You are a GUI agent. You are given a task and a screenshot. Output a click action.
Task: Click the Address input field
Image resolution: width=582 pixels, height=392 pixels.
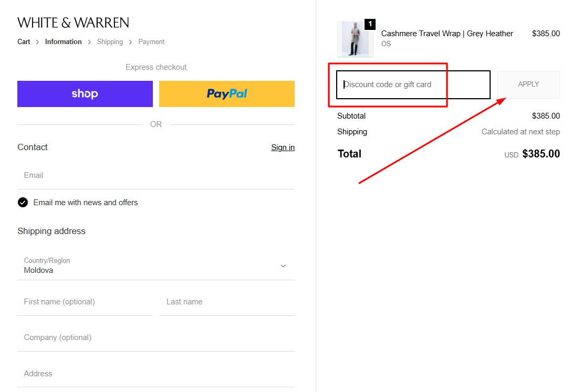click(x=156, y=373)
